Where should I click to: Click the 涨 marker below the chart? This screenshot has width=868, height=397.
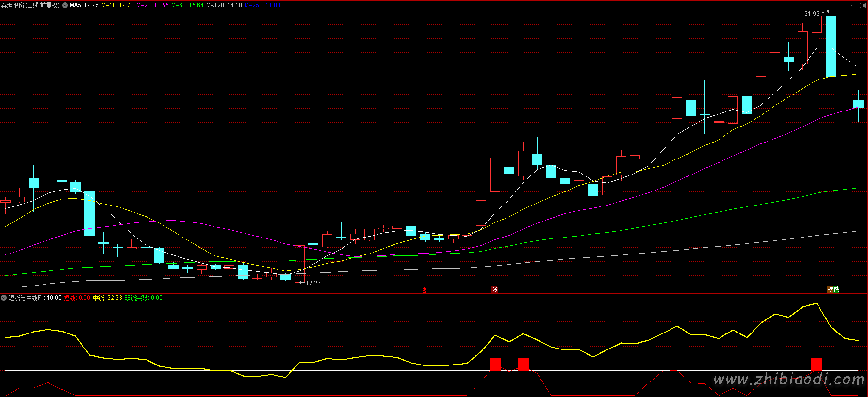[494, 289]
